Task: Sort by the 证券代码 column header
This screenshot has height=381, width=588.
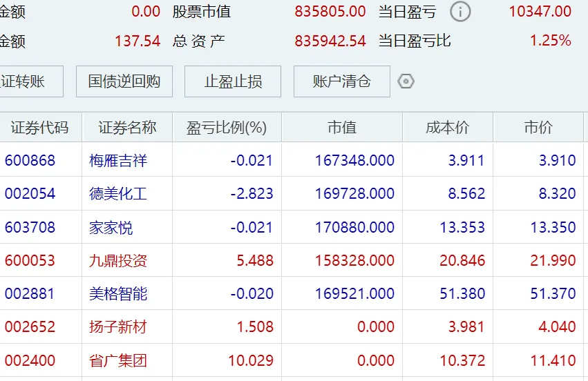Action: [39, 128]
